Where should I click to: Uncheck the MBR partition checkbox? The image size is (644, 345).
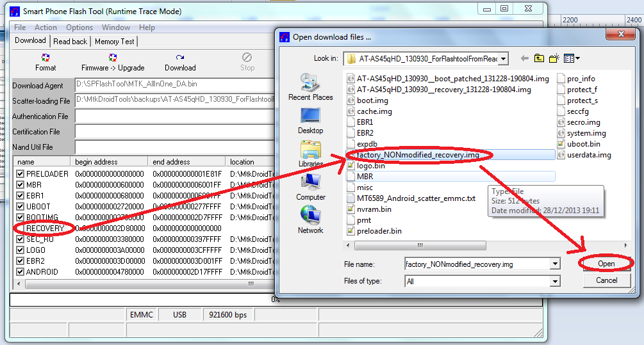(x=20, y=184)
